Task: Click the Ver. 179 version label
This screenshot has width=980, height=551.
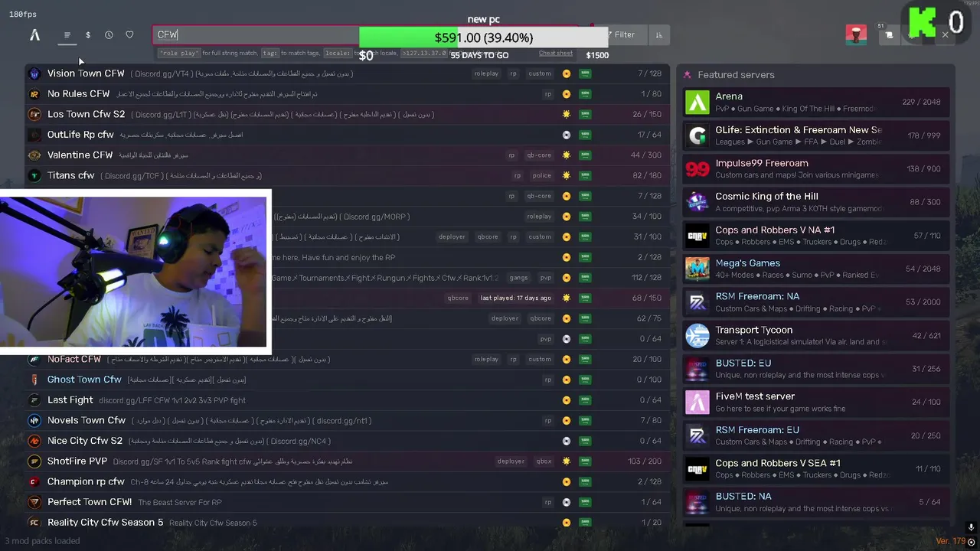Action: (950, 541)
